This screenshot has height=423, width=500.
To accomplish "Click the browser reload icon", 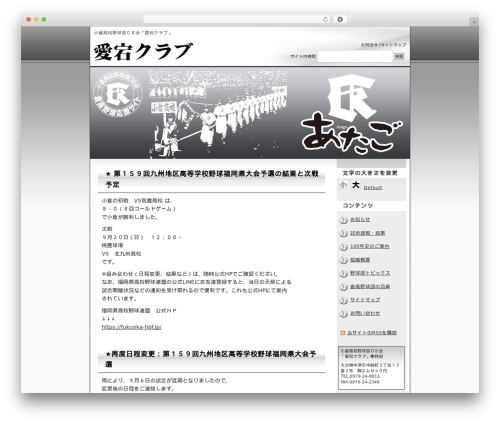I will (325, 19).
